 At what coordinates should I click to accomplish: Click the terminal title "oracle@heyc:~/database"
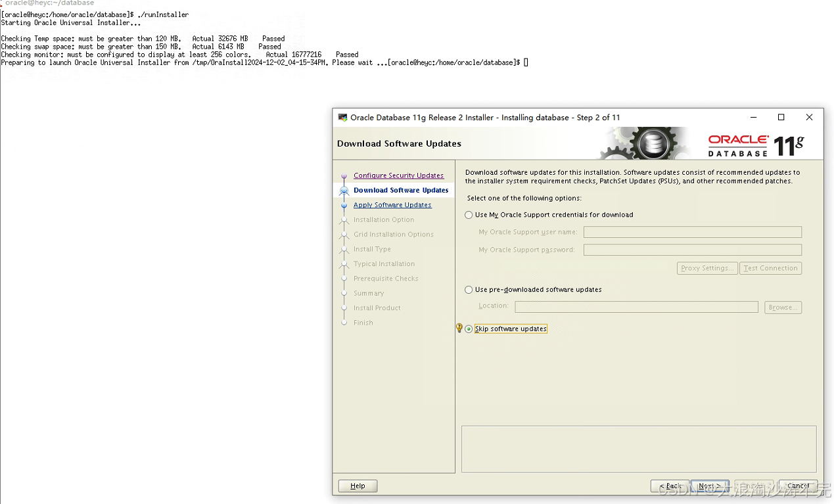50,3
